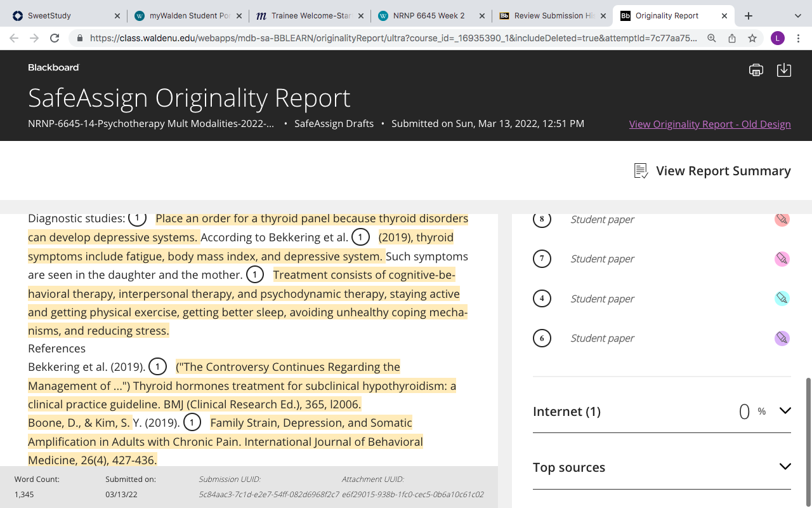Open the tab search dropdown

coord(797,16)
